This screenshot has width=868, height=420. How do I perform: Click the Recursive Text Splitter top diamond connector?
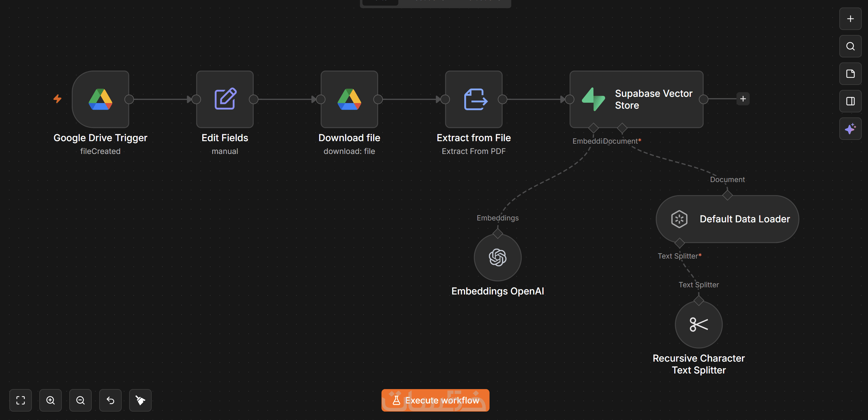coord(699,300)
